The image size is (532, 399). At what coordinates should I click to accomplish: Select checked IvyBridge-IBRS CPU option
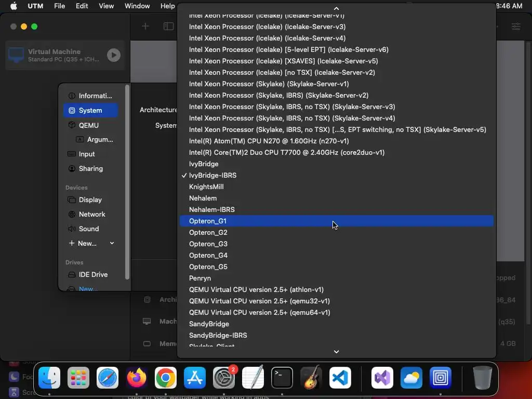click(336, 176)
